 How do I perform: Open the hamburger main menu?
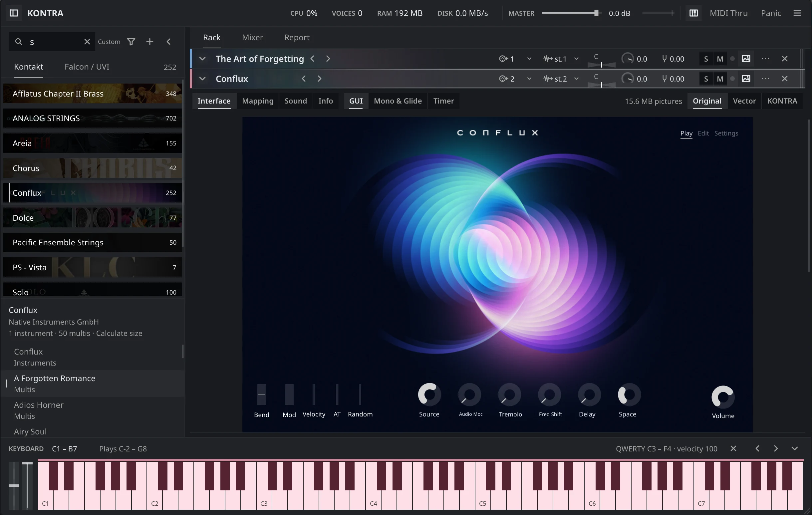(797, 13)
